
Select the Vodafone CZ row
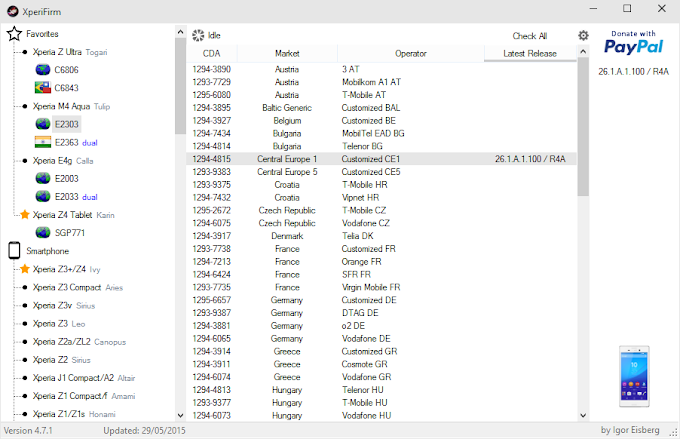(382, 223)
